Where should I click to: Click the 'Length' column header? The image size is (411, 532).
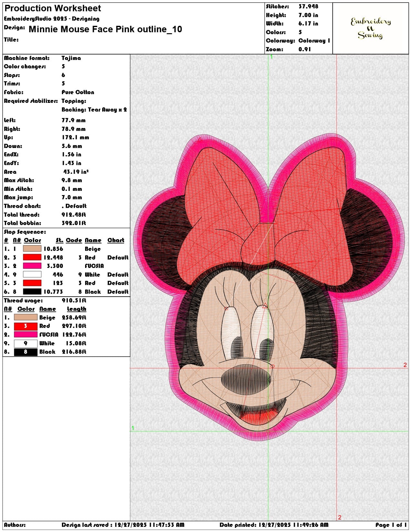point(76,309)
